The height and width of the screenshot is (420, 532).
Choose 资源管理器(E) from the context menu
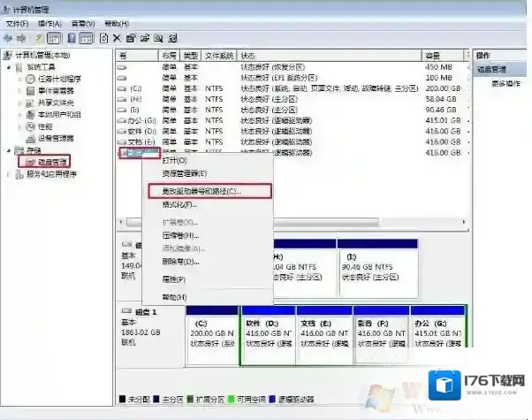click(x=185, y=173)
